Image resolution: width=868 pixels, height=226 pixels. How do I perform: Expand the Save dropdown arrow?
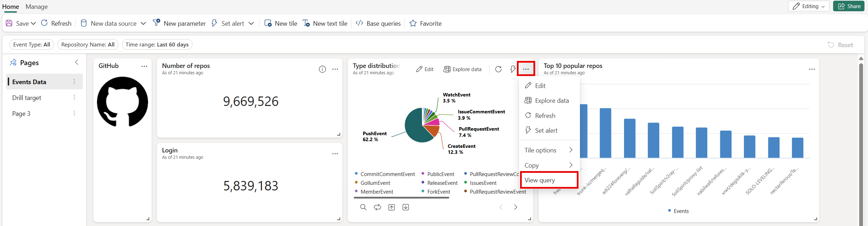coord(33,24)
